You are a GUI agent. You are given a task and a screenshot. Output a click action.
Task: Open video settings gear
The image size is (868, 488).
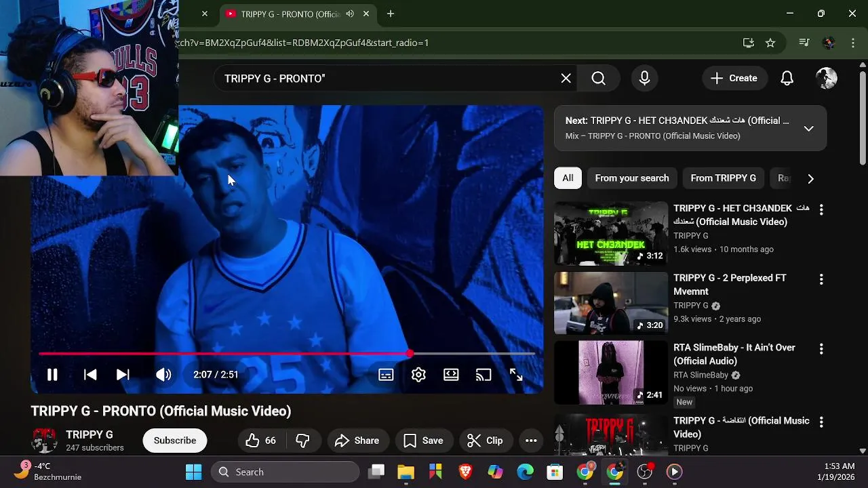click(418, 375)
